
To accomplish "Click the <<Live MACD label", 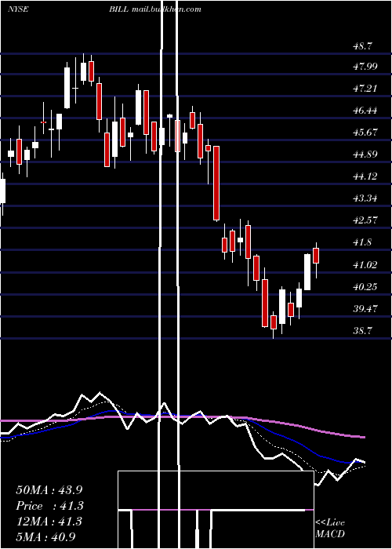I will [x=330, y=529].
